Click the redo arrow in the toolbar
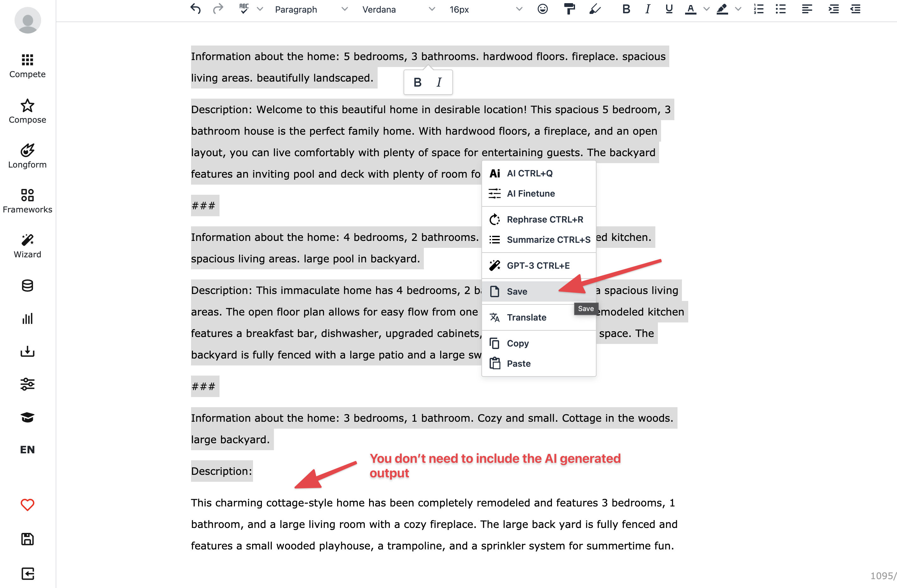 (x=218, y=9)
